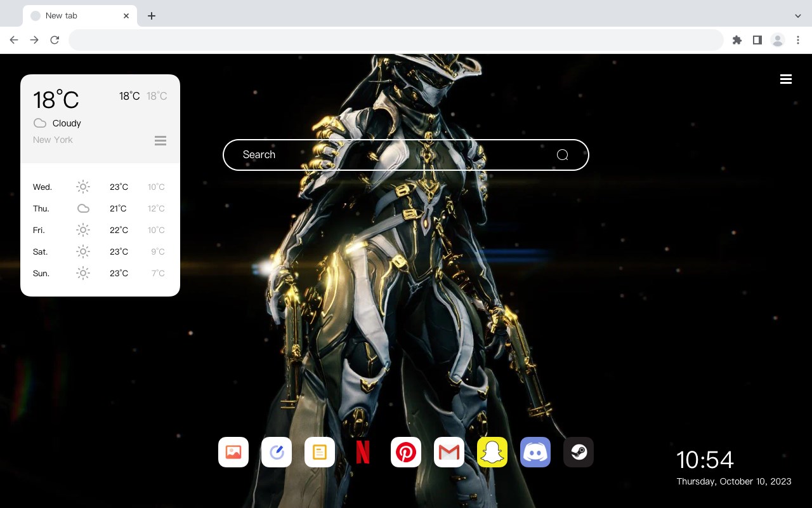Click the cloud icon beside Cloudy
Viewport: 812px width, 508px height.
click(x=40, y=123)
